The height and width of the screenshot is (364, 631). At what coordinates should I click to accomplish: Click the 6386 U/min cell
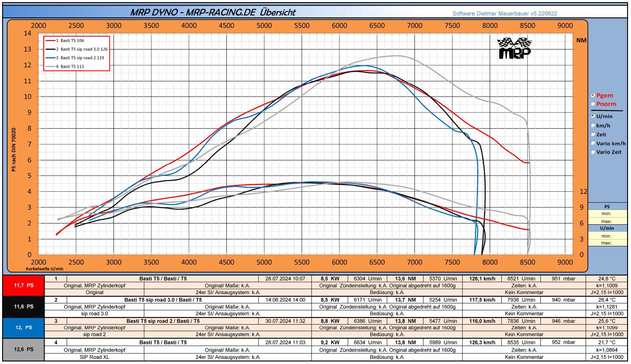(367, 321)
